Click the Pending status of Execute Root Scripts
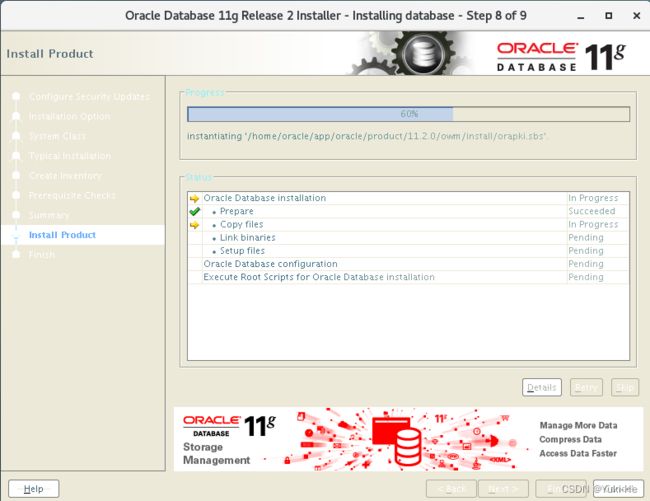650x501 pixels. (586, 277)
